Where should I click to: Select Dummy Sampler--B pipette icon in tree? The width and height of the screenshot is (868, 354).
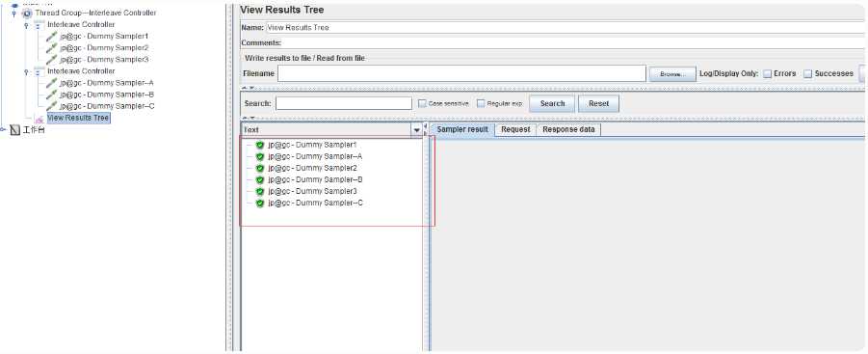point(51,95)
